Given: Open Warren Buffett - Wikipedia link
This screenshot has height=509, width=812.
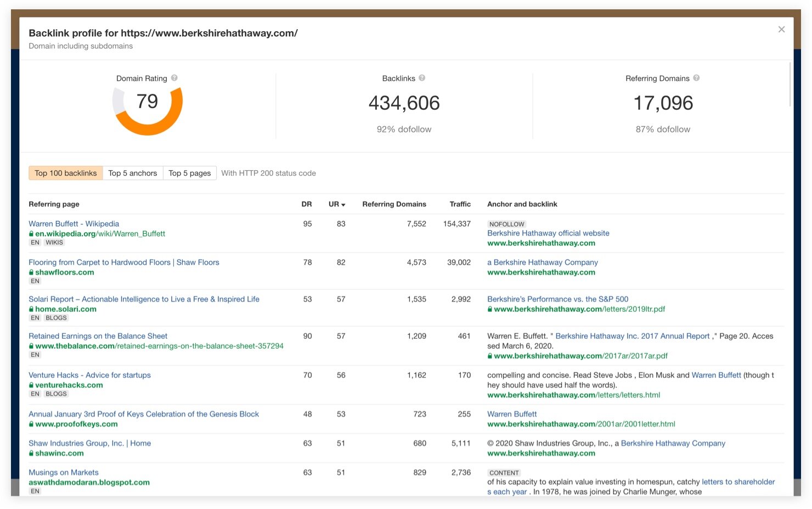Looking at the screenshot, I should (74, 224).
